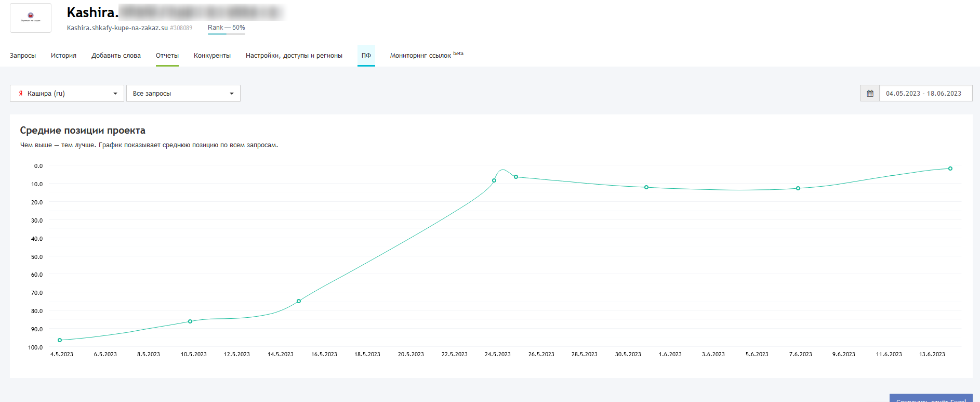
Task: Go to the Добавить слова tab
Action: tap(116, 56)
